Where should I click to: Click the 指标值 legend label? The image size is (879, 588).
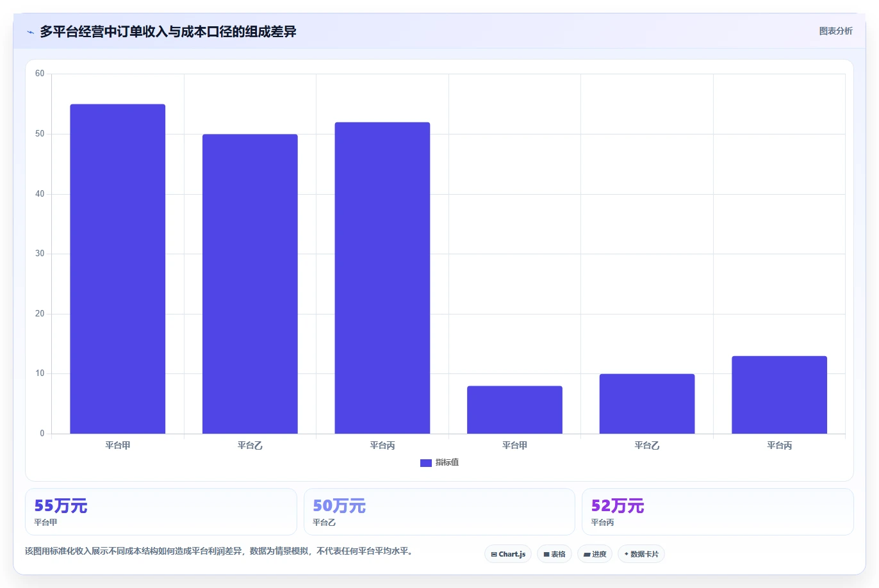click(447, 462)
